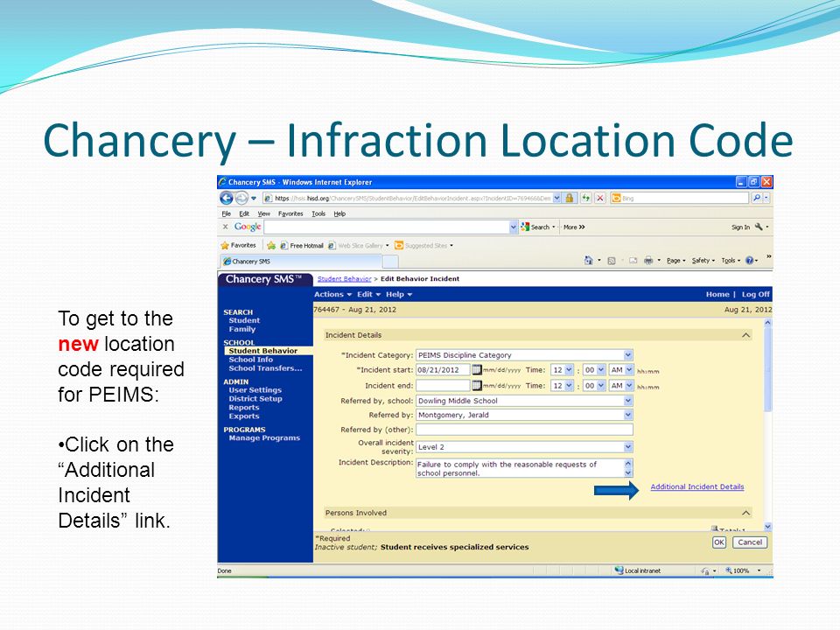Screen dimensions: 840x630
Task: Open the address bar URL history dropdown
Action: click(x=556, y=199)
